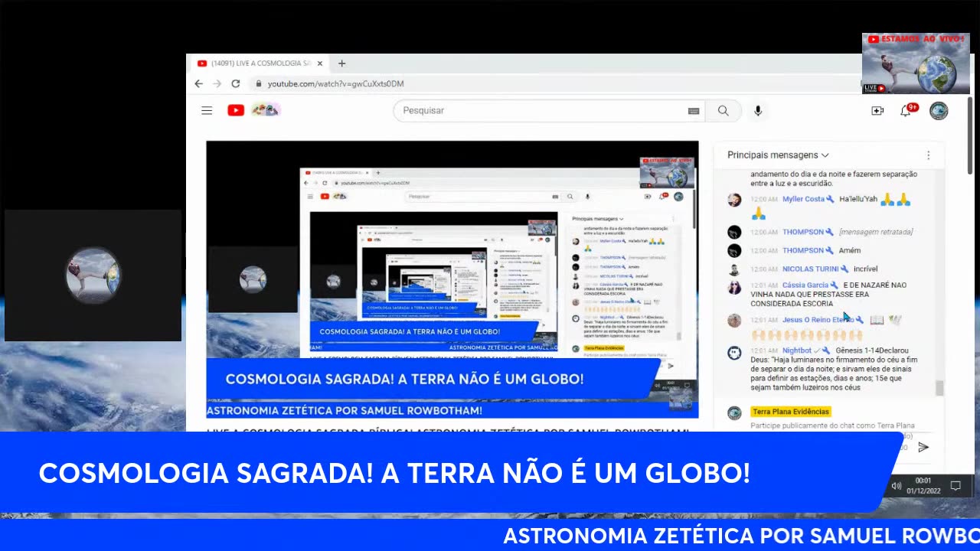
Task: Click NICOLAS TURINI's chat avatar
Action: [734, 269]
